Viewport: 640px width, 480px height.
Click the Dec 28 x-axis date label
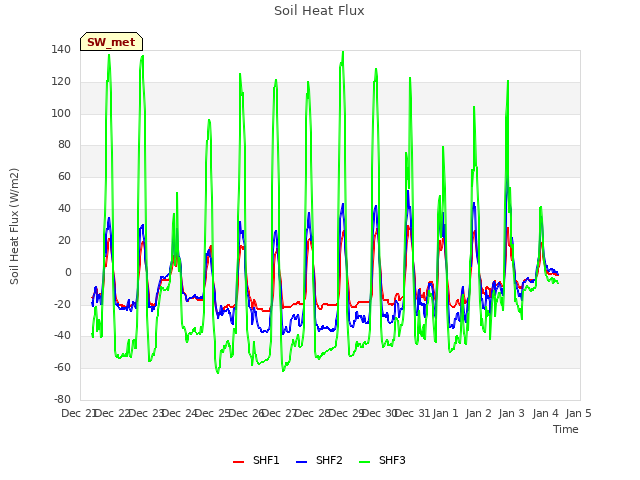312,413
